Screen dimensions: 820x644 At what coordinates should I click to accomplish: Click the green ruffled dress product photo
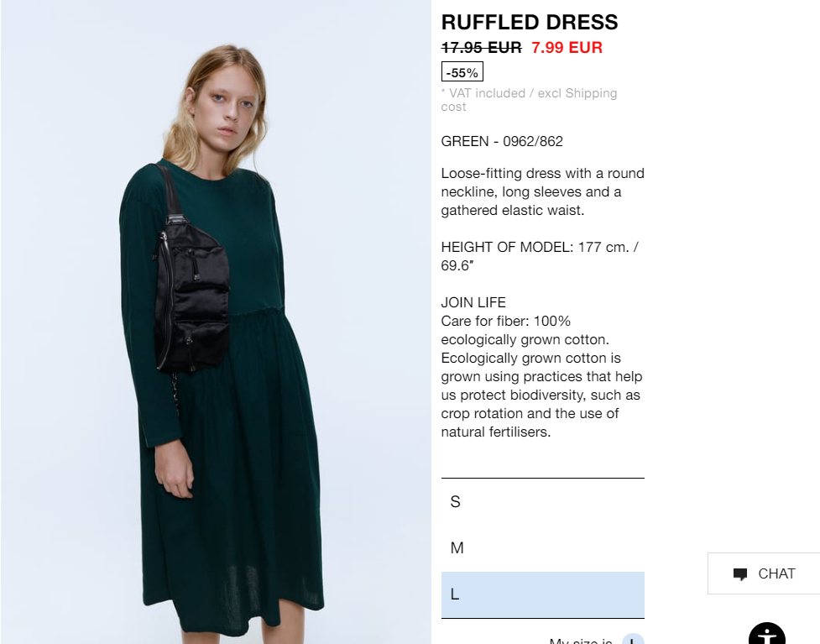(x=216, y=322)
